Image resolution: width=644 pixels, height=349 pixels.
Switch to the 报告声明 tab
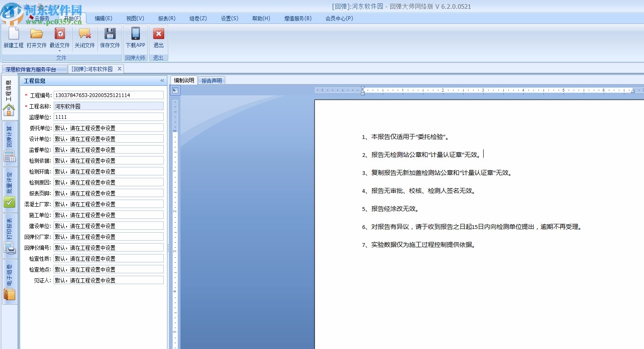coord(212,81)
